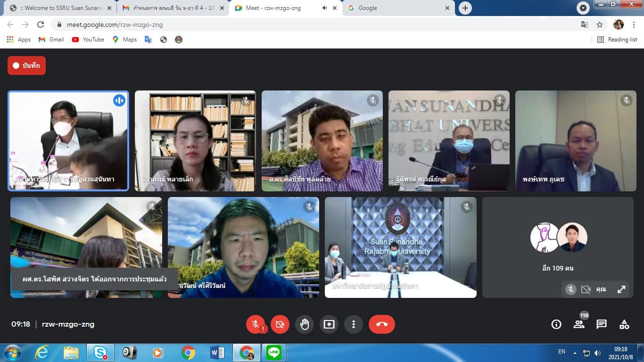Open LINE app from the taskbar
The height and width of the screenshot is (362, 644).
coord(274,353)
